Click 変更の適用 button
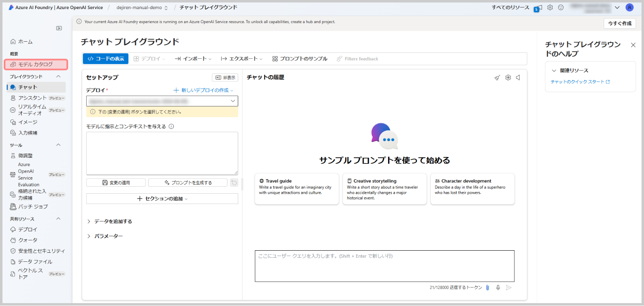 (x=116, y=183)
